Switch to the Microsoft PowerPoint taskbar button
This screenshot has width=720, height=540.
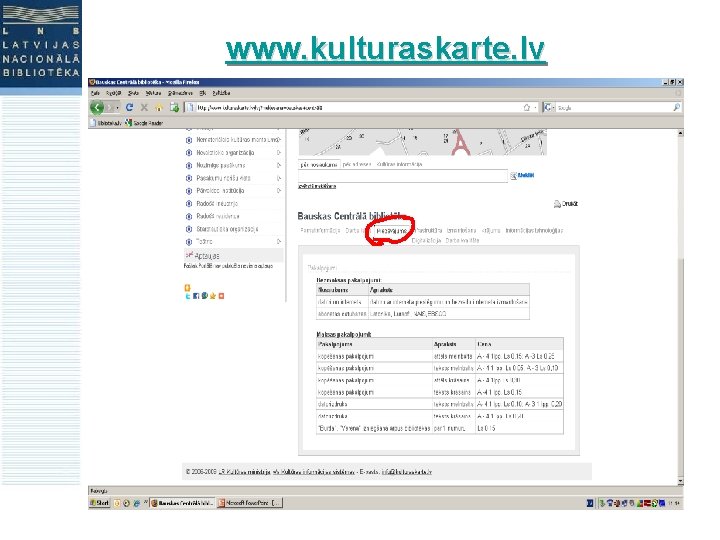[x=249, y=503]
